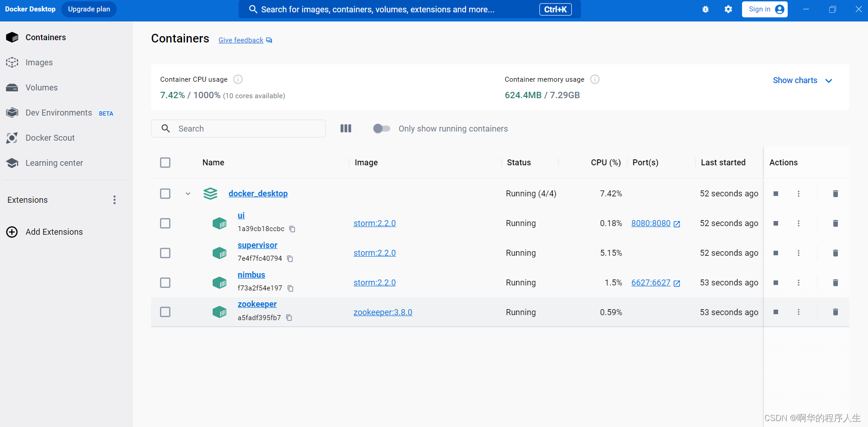
Task: Click the ui container cube icon
Action: click(220, 223)
